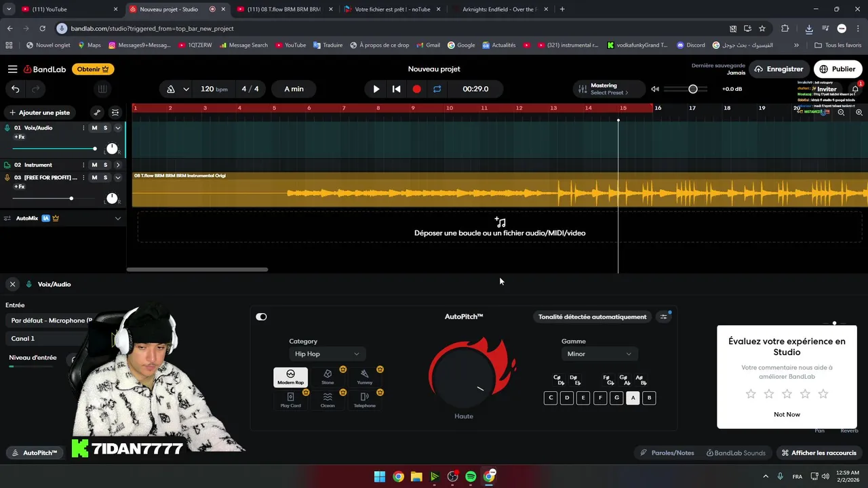This screenshot has width=868, height=488.
Task: Open Mastering Select Preset menu
Action: tap(604, 89)
